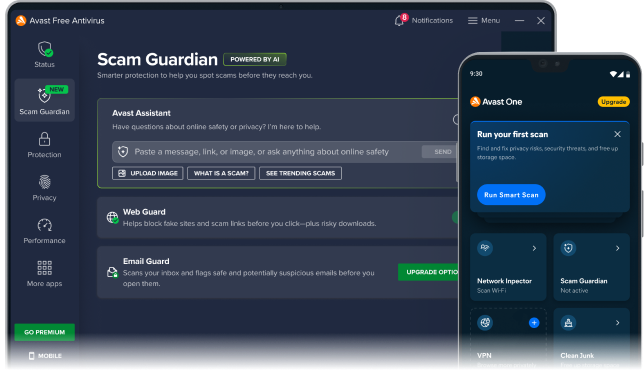Tap the blue plus button on VPN card
Viewport: 644px width, 370px height.
pyautogui.click(x=534, y=323)
